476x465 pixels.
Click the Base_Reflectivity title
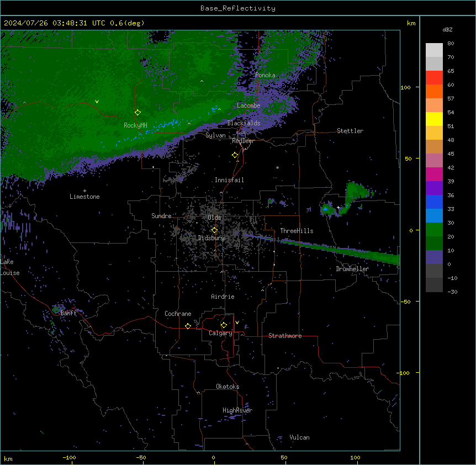tap(238, 8)
